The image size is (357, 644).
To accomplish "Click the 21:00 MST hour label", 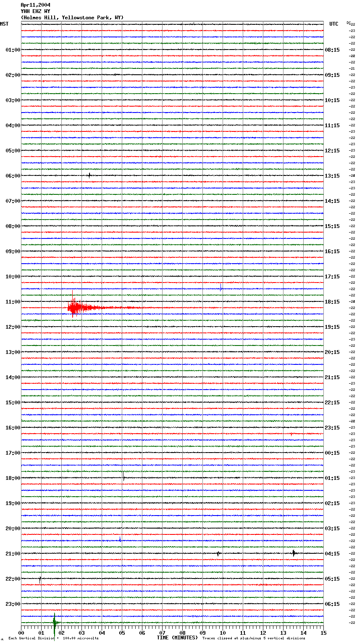I will pos(13,554).
